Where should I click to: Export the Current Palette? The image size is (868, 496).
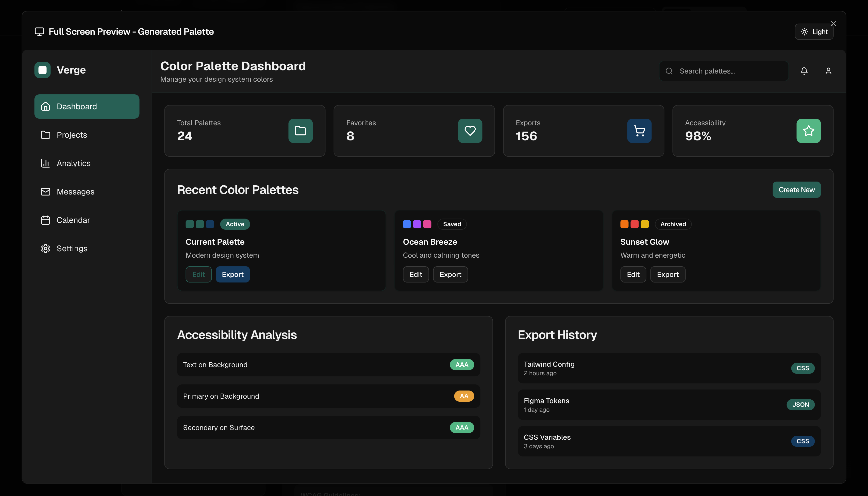coord(232,274)
